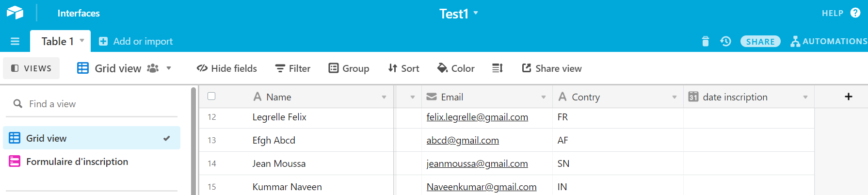Click the envelope icon in Email header
Viewport: 868px width, 195px height.
pyautogui.click(x=432, y=97)
